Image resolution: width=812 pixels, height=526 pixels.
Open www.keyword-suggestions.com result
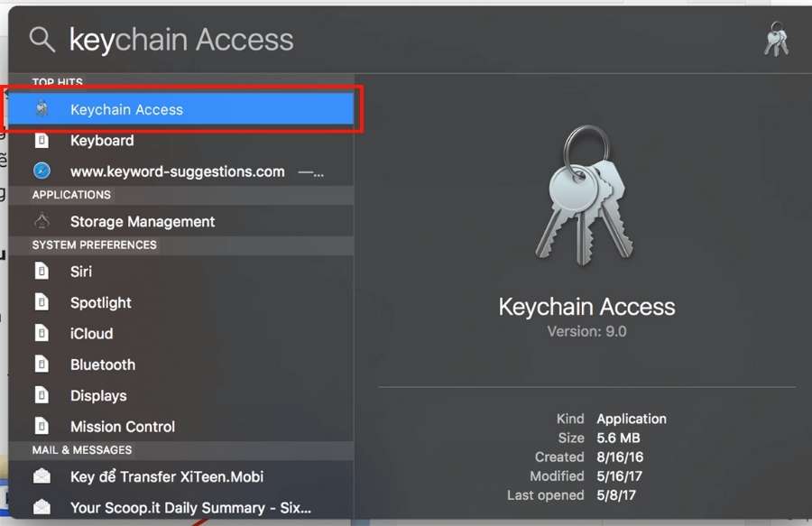point(177,171)
